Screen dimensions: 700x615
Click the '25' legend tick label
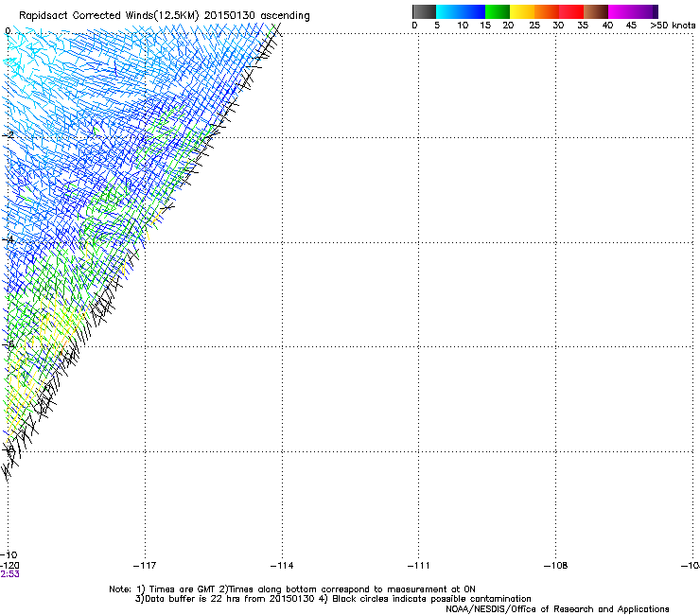coord(534,26)
